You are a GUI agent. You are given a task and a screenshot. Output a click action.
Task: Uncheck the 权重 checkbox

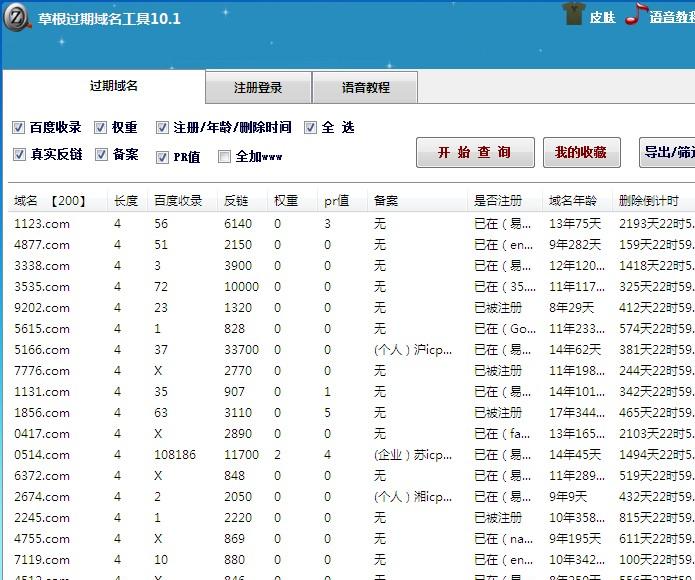[x=101, y=128]
